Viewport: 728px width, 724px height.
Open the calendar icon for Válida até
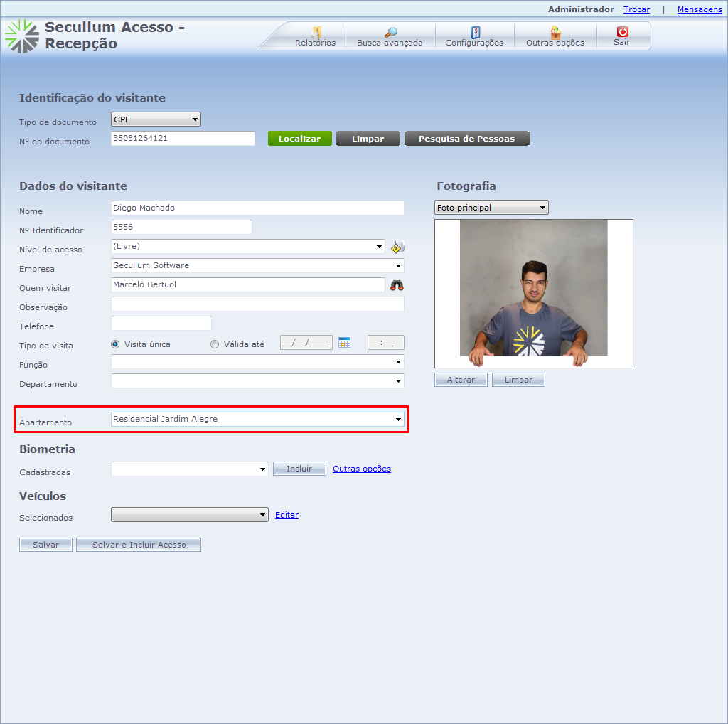pyautogui.click(x=345, y=343)
